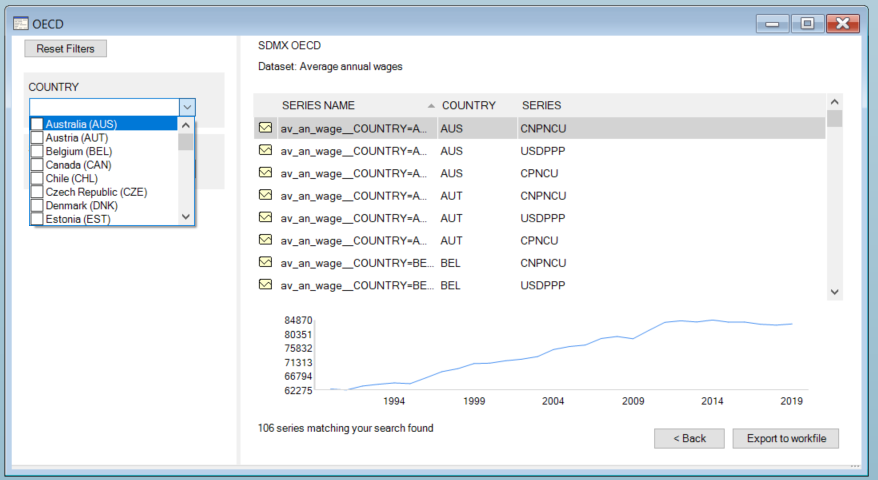Screen dimensions: 878x480
Task: Check the Belgium (BEL) checkbox
Action: coord(37,151)
